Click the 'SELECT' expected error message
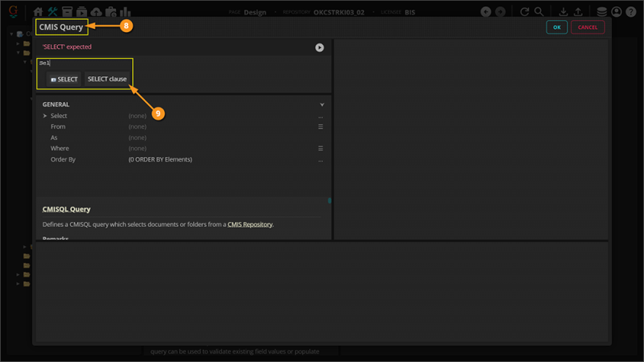644x362 pixels. coord(67,47)
